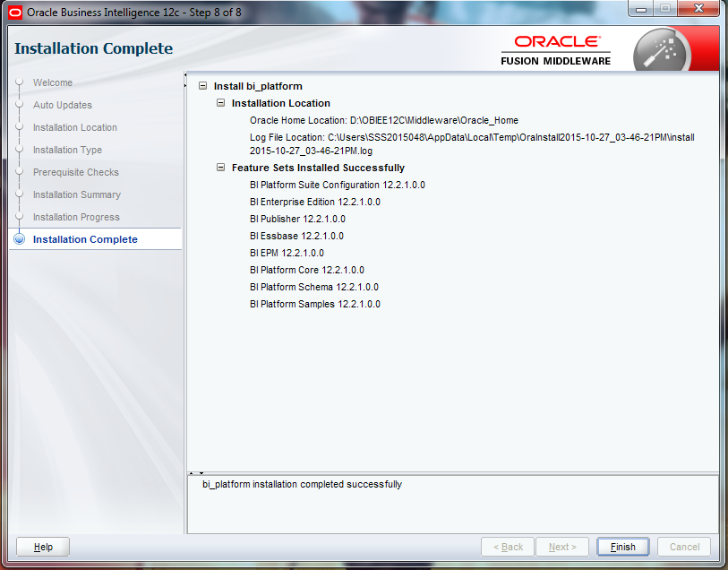Select BI Platform Core 12.2.1.0.0
Viewport: 728px width, 570px height.
click(307, 270)
